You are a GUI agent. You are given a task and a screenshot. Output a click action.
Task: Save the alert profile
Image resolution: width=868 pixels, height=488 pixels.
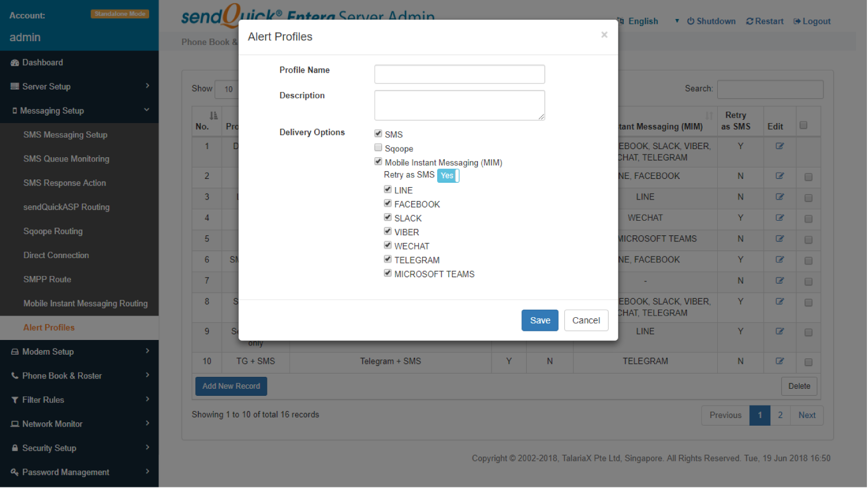[x=540, y=320]
